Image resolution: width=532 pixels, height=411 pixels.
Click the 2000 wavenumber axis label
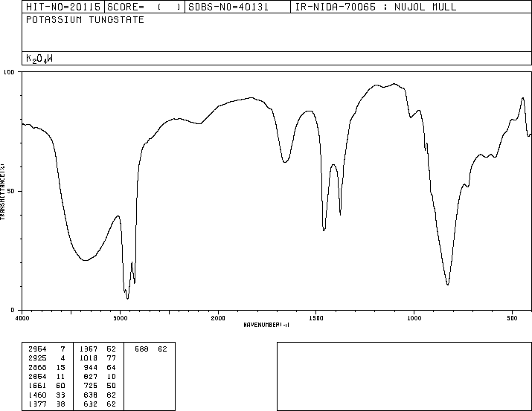pyautogui.click(x=218, y=318)
